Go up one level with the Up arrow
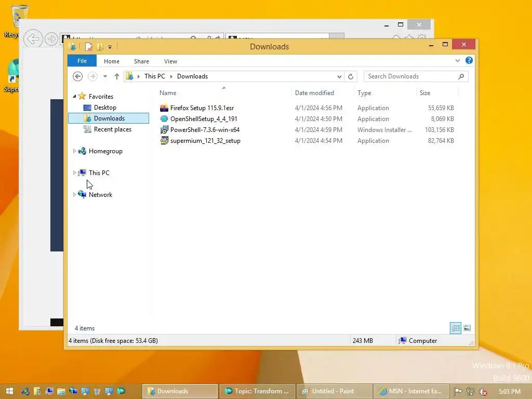 click(117, 76)
